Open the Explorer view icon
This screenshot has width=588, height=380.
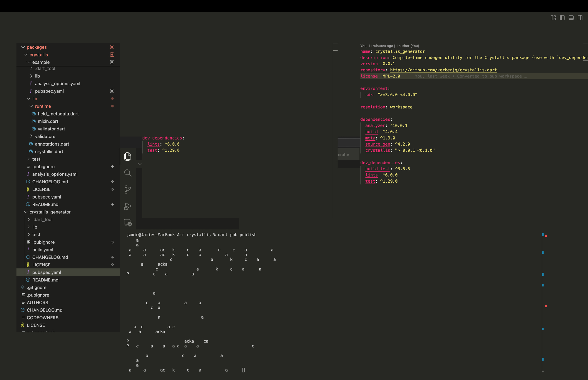pyautogui.click(x=128, y=156)
